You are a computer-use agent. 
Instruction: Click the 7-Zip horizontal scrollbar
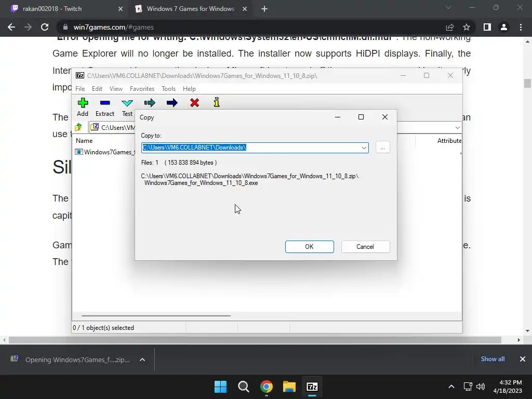(x=156, y=315)
